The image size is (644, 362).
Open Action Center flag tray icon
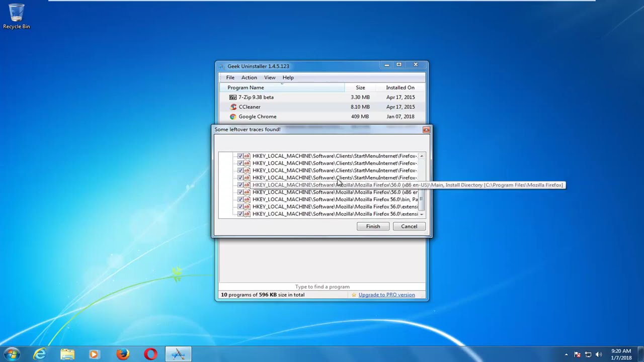tap(578, 354)
